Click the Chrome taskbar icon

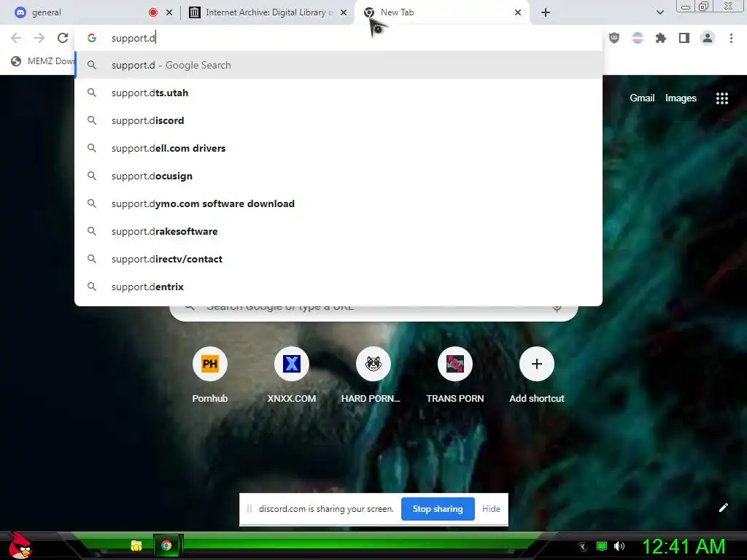point(166,545)
